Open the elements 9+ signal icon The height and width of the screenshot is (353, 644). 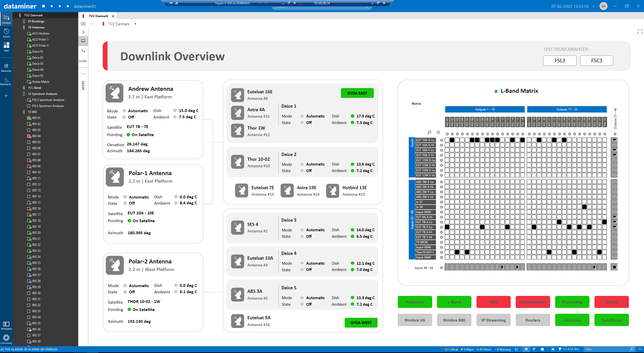coord(83,61)
